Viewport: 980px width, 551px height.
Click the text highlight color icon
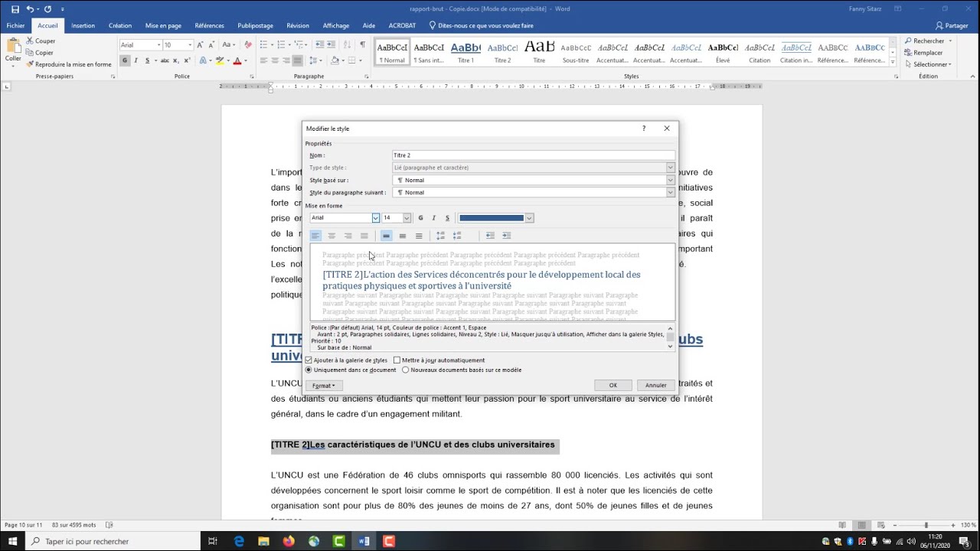pos(220,60)
